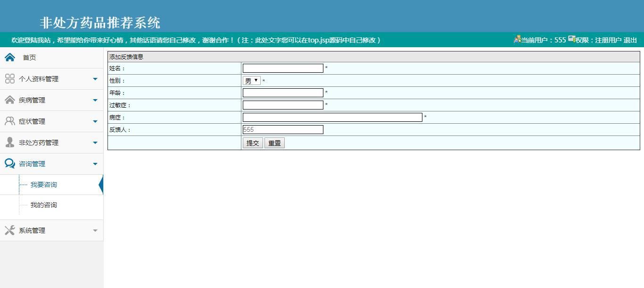Click the 添加反馈信息 form header
The image size is (644, 288).
(374, 57)
